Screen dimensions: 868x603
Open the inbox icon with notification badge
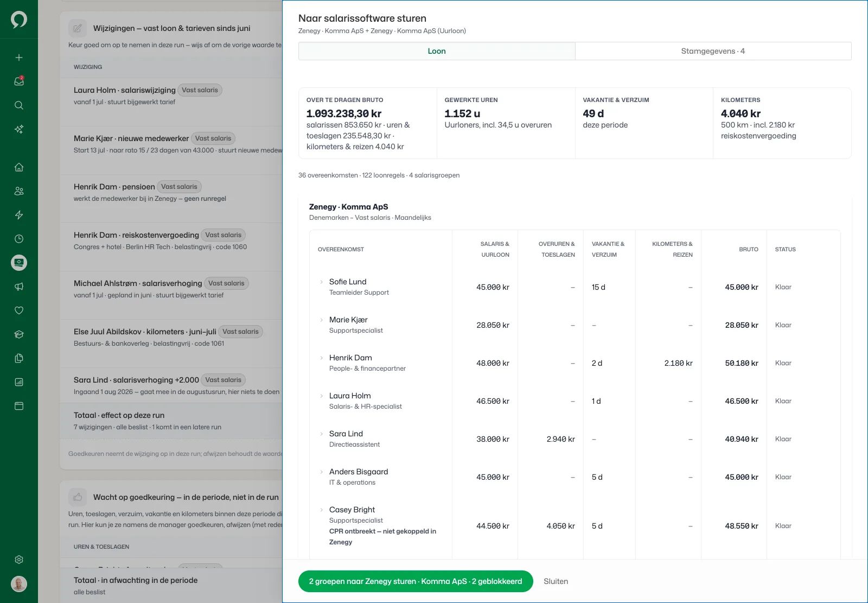click(x=19, y=81)
